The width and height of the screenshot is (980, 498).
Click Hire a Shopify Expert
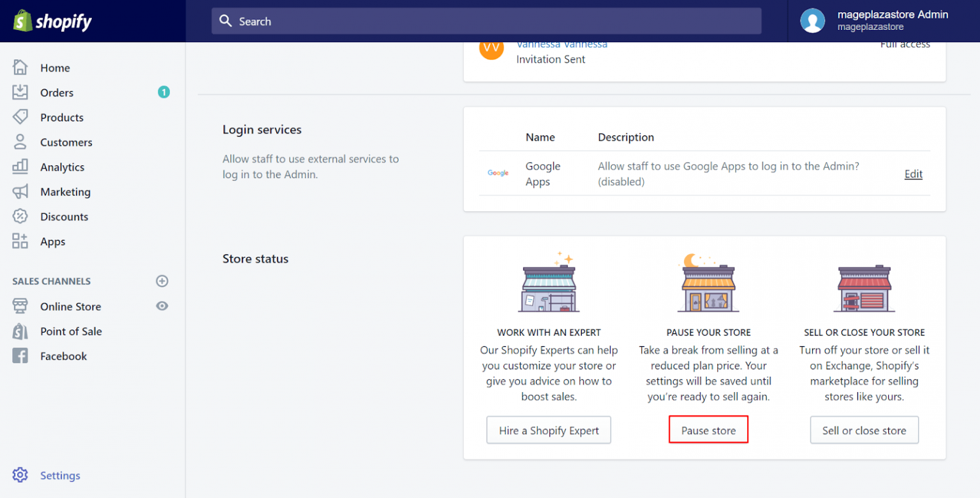[549, 430]
